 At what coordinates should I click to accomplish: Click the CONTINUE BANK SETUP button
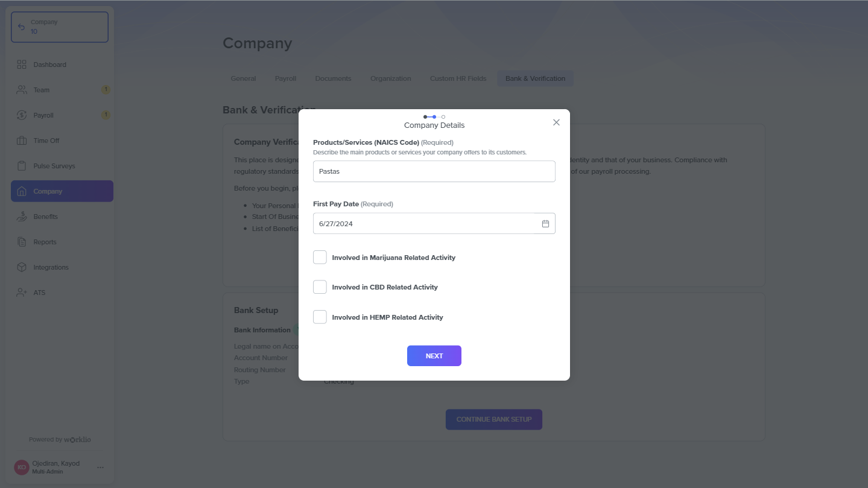493,419
